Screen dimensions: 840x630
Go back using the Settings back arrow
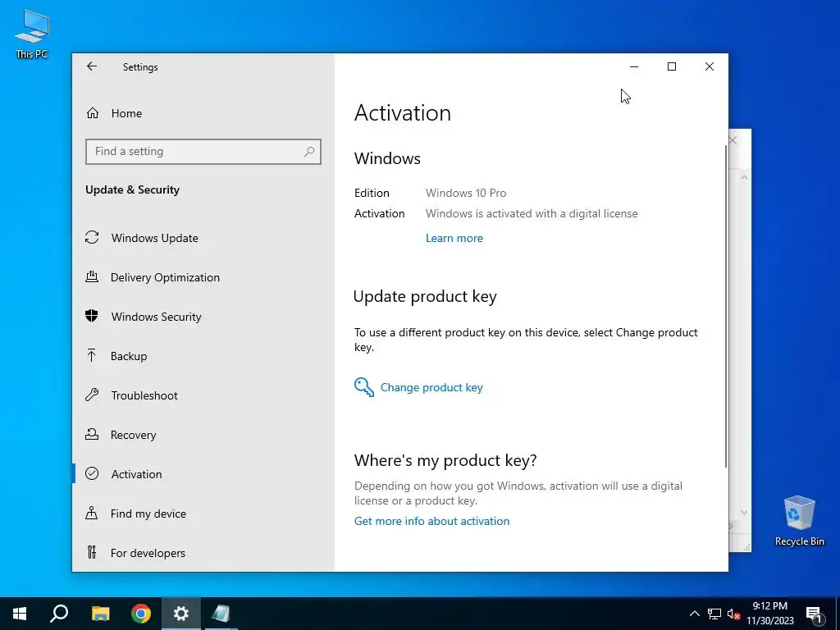coord(92,66)
